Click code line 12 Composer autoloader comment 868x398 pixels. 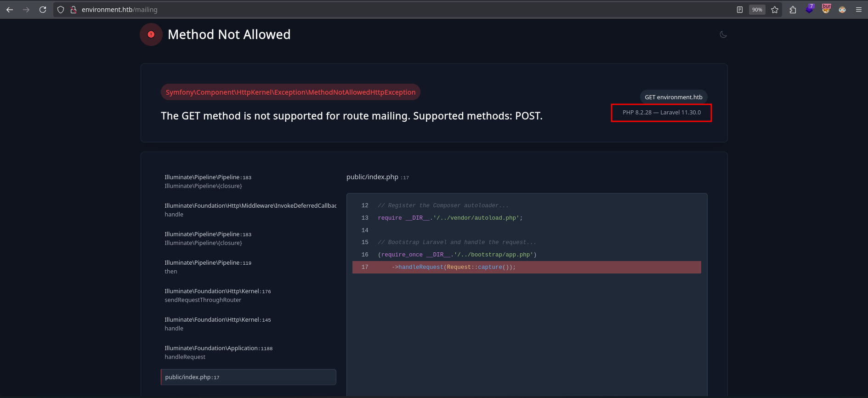coord(527,205)
